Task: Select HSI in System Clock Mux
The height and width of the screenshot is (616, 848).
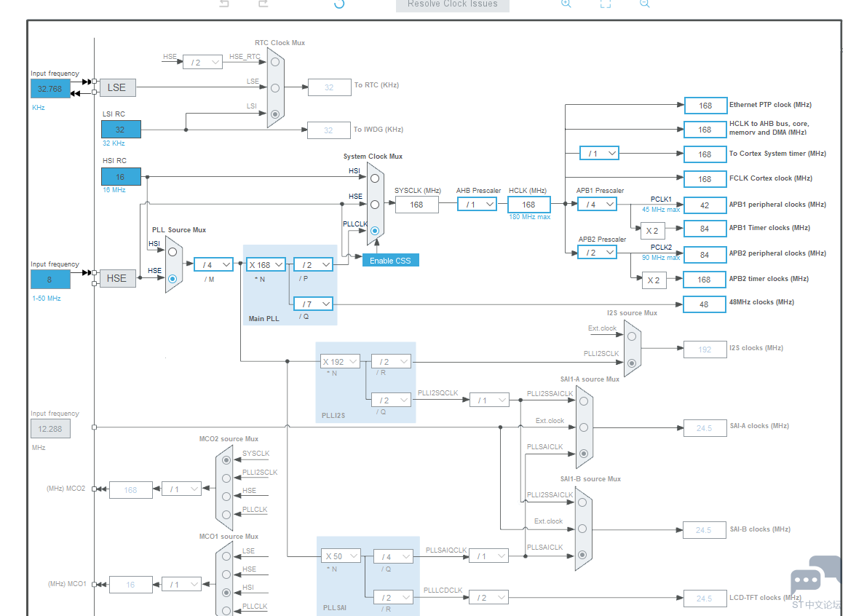Action: coord(375,178)
